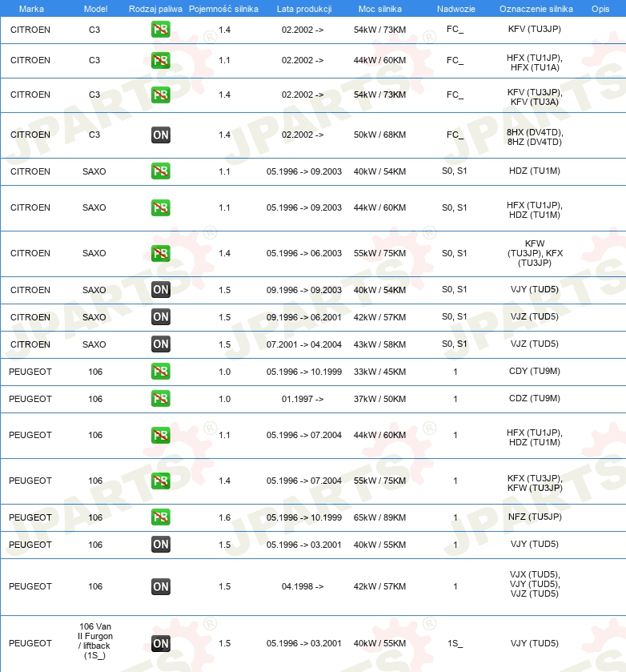
Task: Select the '50kW / 68KM' power cell
Action: [379, 135]
